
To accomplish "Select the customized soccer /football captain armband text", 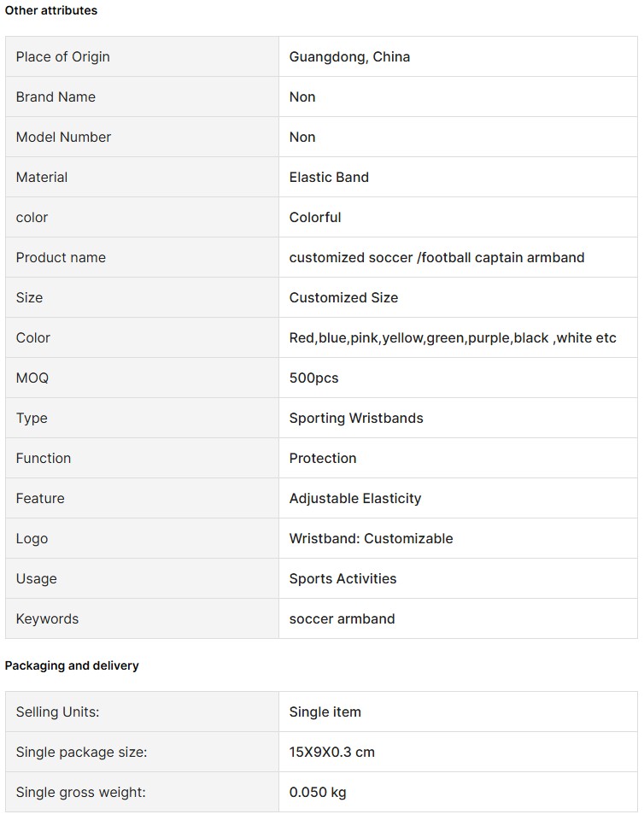I will 436,258.
